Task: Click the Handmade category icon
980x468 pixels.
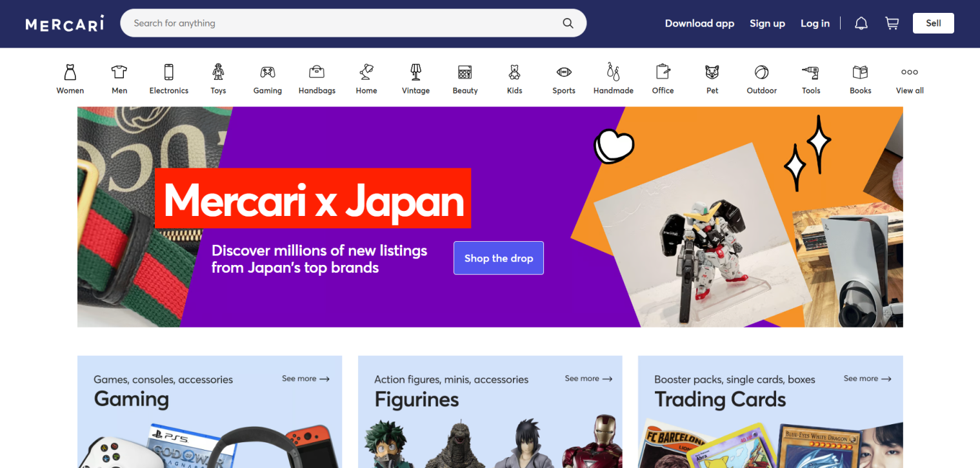Action: (613, 77)
